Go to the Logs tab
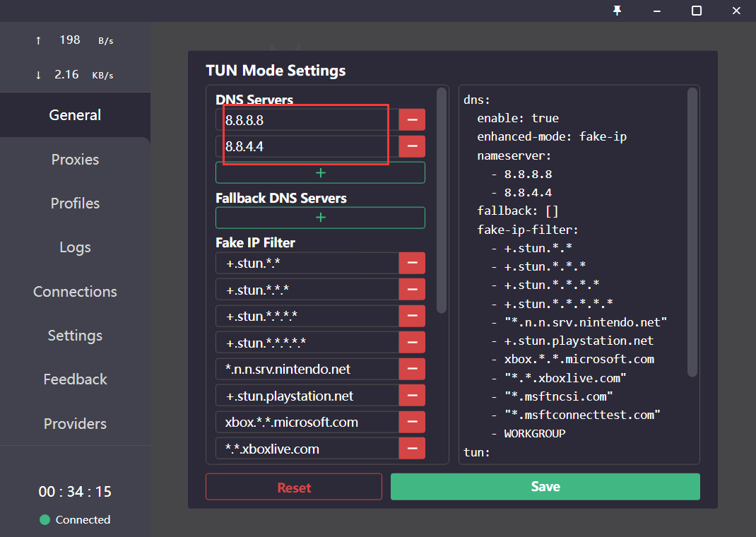Viewport: 756px width, 537px height. 75,247
